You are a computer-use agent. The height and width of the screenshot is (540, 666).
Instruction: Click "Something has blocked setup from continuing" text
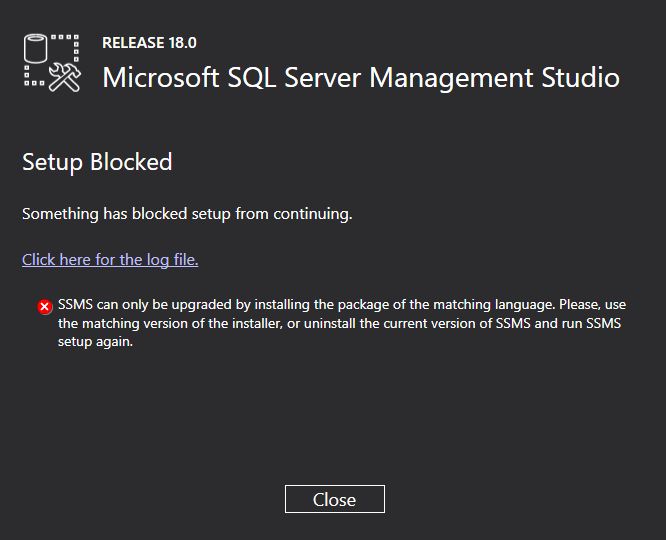coord(187,214)
